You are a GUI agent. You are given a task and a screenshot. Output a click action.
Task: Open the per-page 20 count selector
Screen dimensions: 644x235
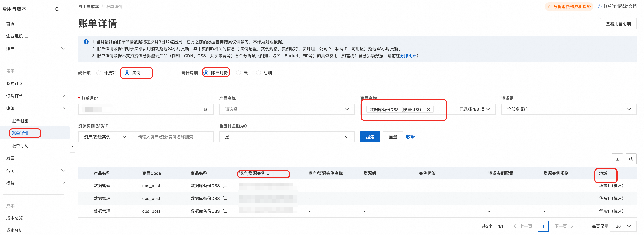tap(623, 226)
